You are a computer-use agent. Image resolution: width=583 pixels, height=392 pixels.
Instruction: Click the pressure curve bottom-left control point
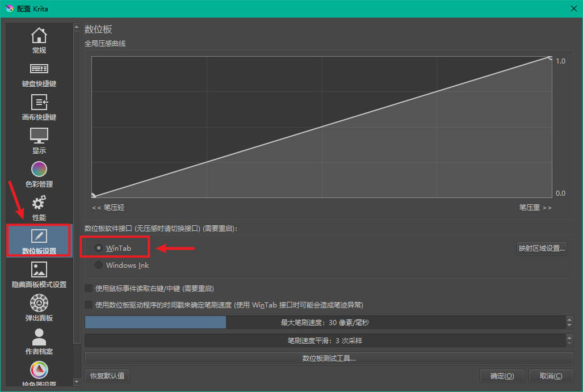pyautogui.click(x=93, y=196)
